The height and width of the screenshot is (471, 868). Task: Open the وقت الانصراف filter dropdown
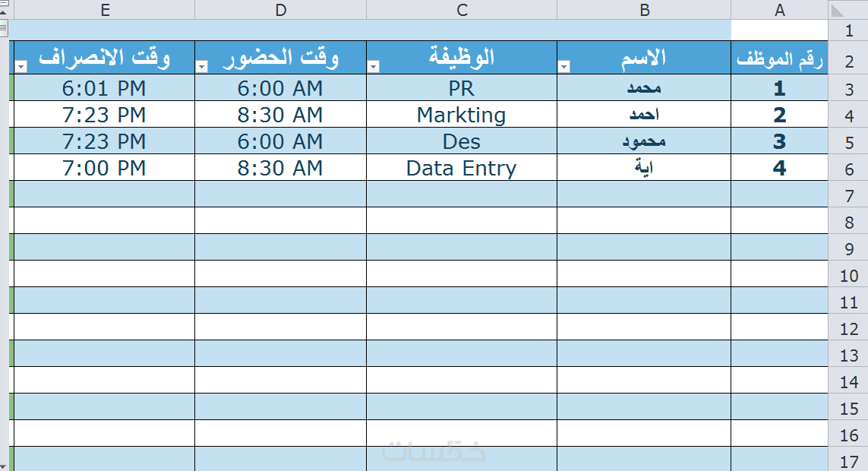pos(21,67)
